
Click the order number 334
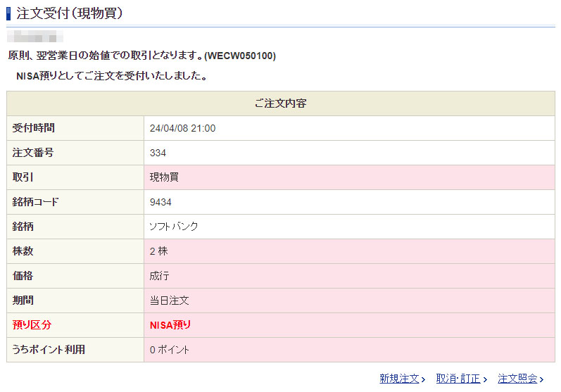158,153
